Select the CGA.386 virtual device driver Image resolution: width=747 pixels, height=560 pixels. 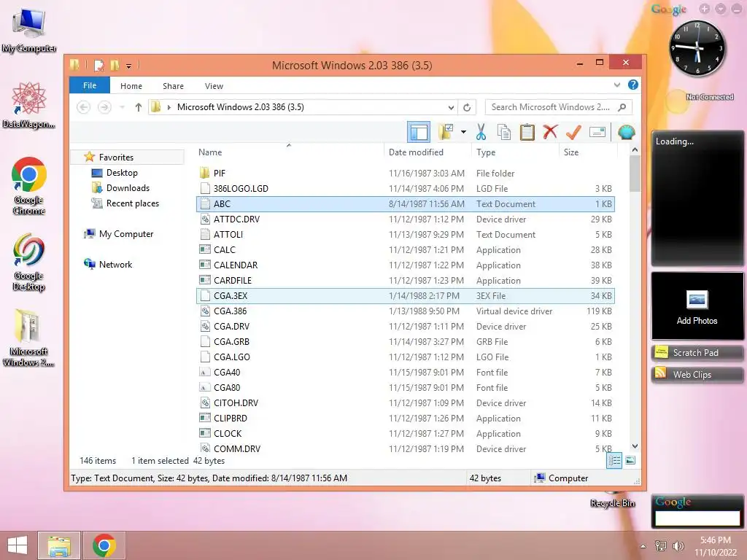[405, 311]
